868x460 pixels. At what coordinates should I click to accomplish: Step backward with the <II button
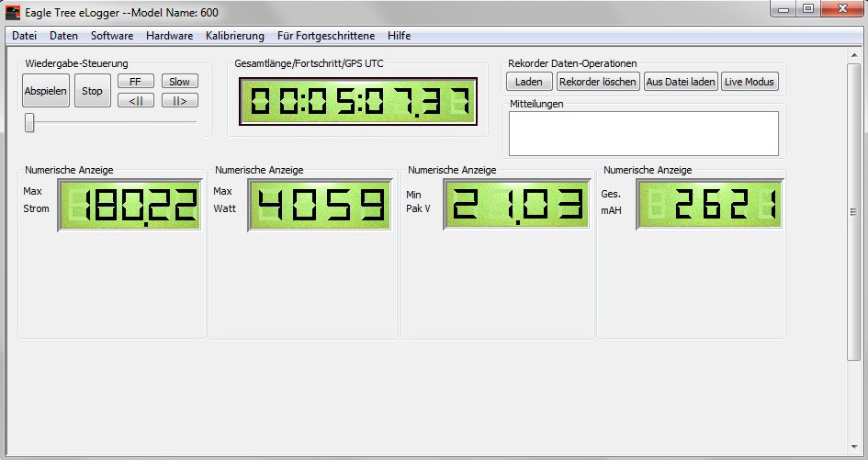click(136, 101)
